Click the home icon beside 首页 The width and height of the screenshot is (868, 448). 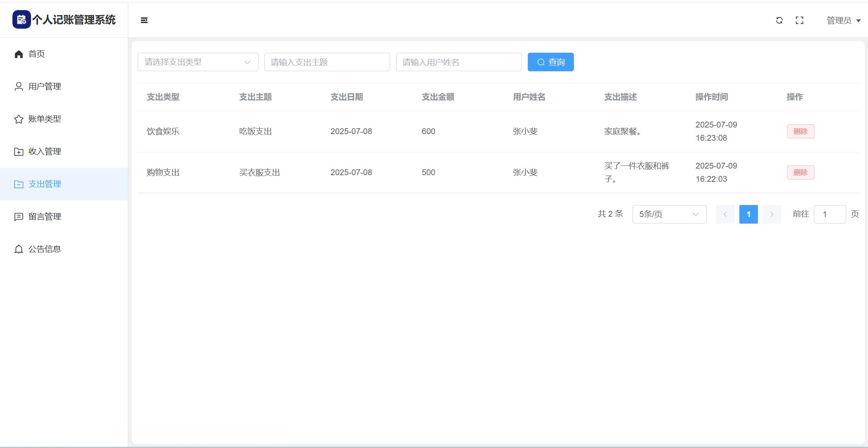19,54
